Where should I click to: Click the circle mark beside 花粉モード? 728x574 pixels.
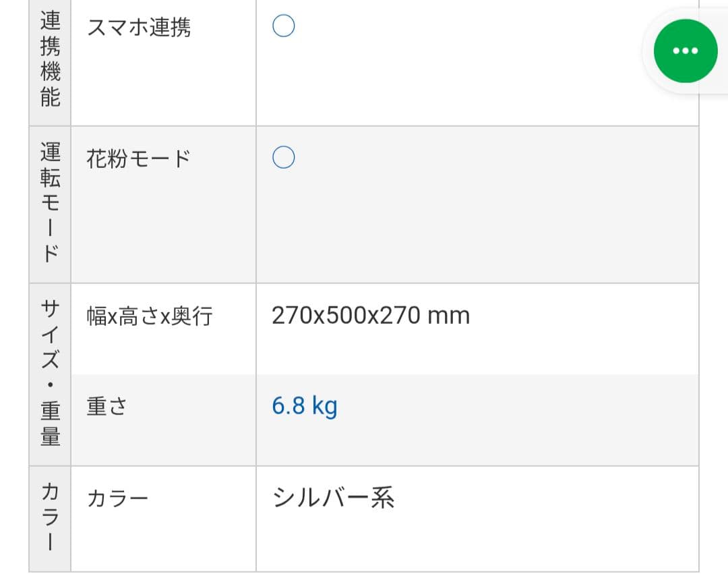[284, 156]
